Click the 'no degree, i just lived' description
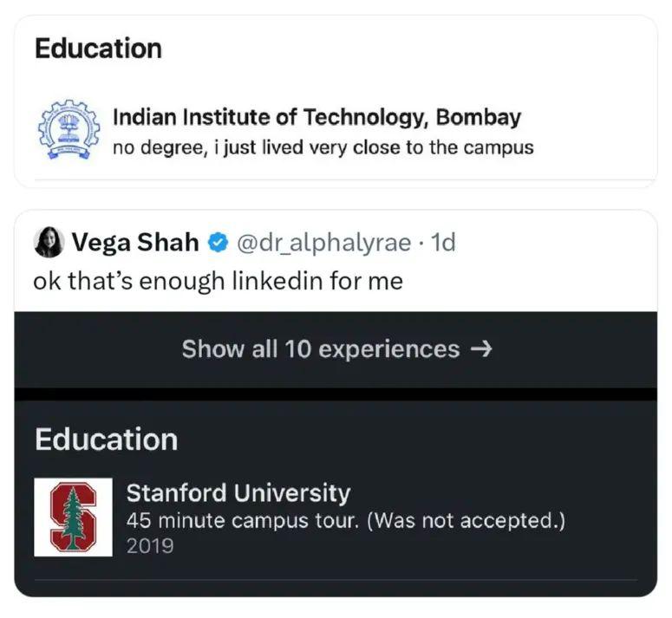This screenshot has height=618, width=672. (217, 147)
